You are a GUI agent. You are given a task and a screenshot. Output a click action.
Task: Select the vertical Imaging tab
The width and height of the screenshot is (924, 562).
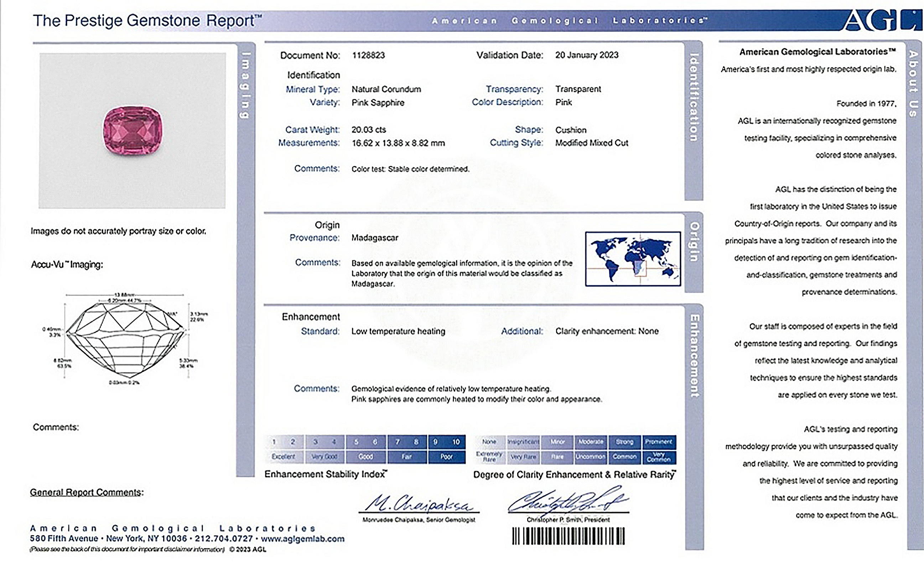pos(246,85)
